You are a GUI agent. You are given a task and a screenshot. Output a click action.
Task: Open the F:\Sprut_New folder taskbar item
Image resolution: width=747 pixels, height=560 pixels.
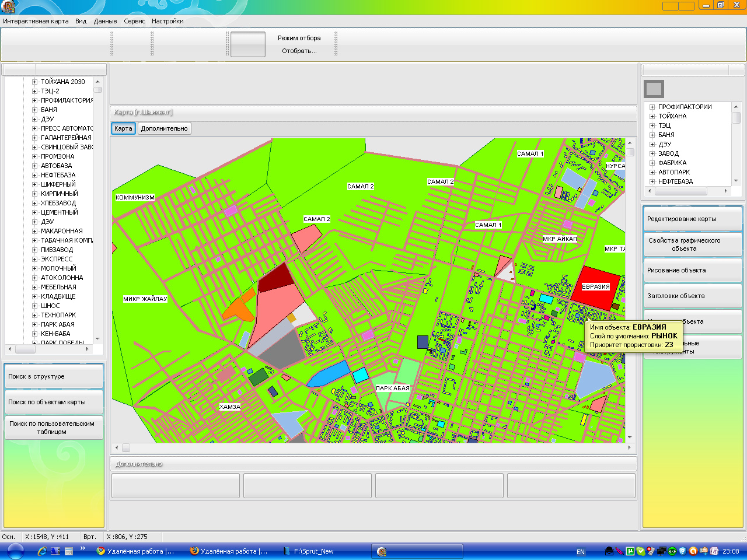point(309,551)
